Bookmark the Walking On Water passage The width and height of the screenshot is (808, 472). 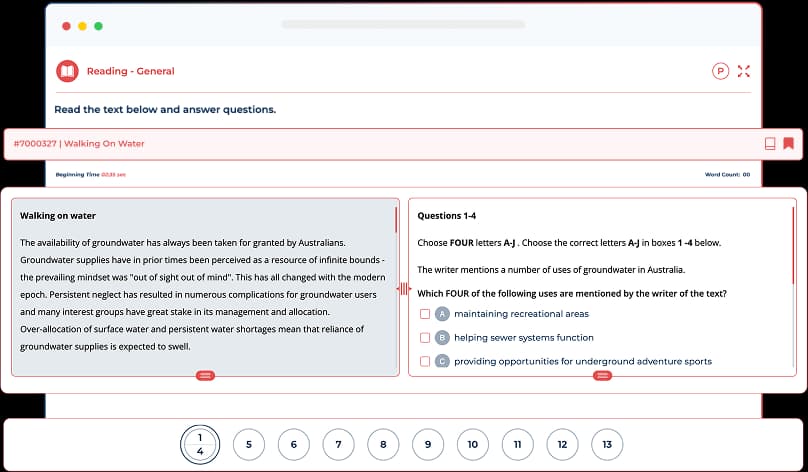pos(788,143)
